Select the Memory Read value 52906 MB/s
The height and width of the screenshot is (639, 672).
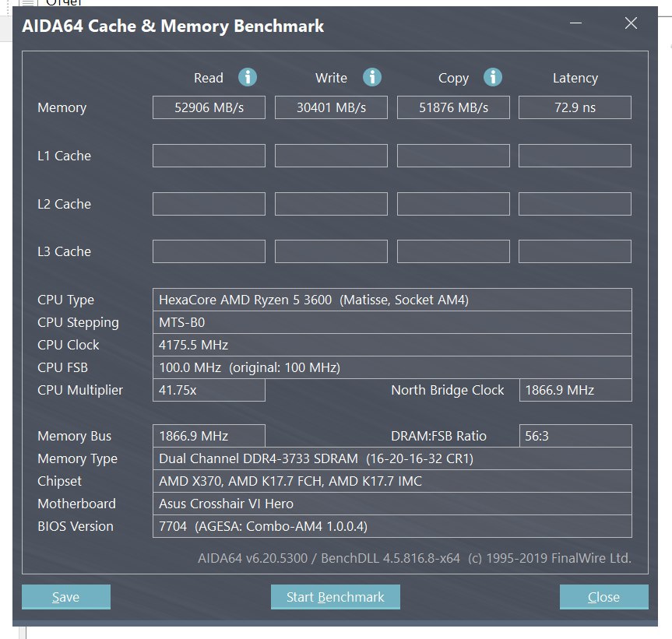(209, 107)
